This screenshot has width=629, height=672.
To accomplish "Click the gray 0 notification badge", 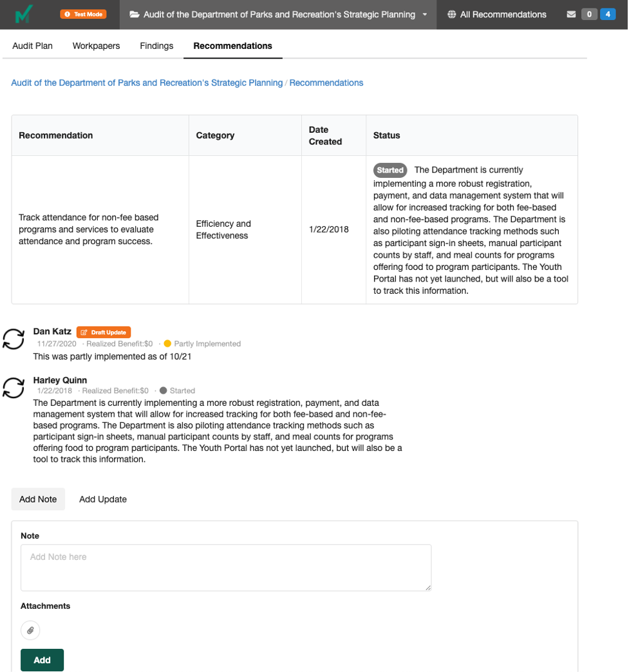I will 589,15.
